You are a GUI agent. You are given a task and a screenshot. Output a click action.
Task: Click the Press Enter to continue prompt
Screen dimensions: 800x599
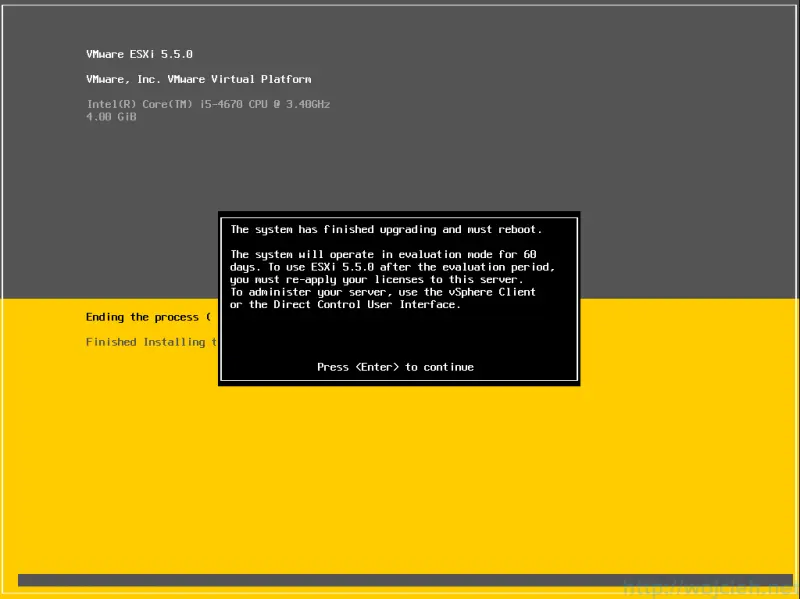[396, 367]
